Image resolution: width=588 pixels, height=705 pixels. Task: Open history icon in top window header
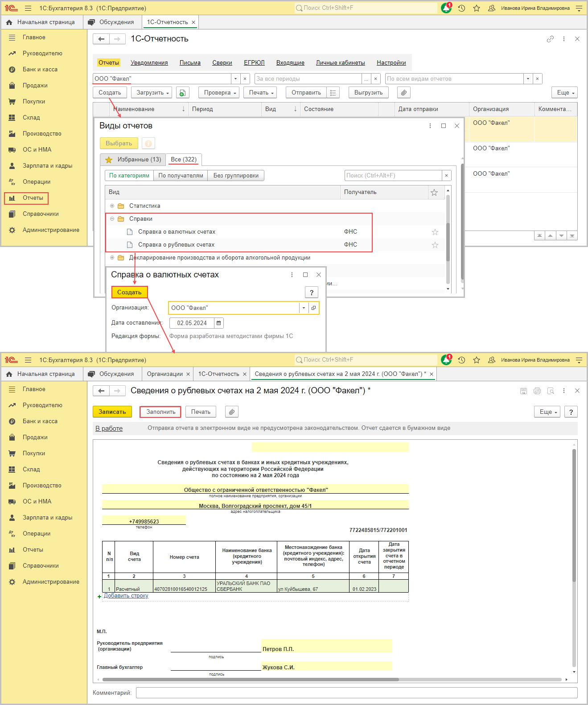(x=461, y=8)
